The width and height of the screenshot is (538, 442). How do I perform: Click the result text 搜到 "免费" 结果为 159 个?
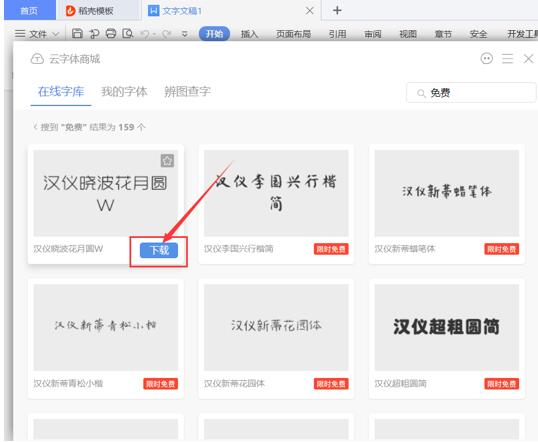coord(93,127)
